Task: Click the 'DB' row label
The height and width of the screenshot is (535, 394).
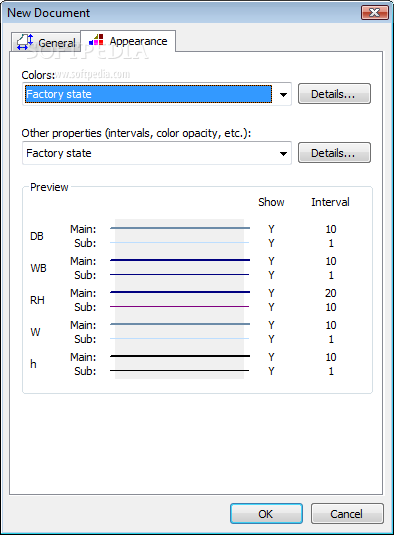Action: point(37,236)
